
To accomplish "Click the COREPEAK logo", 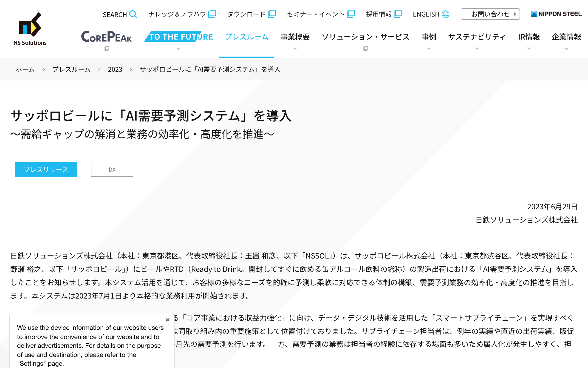I will click(106, 37).
